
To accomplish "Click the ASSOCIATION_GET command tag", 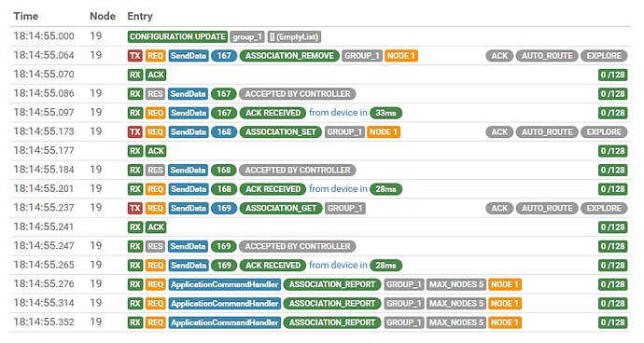I will tap(281, 209).
